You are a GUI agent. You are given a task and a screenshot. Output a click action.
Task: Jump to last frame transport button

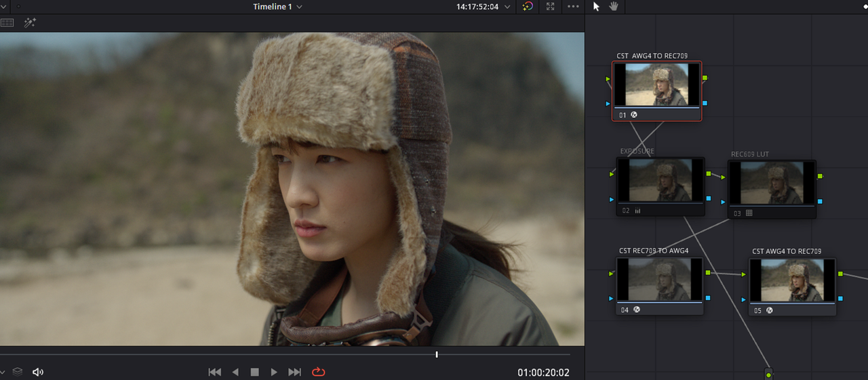294,372
